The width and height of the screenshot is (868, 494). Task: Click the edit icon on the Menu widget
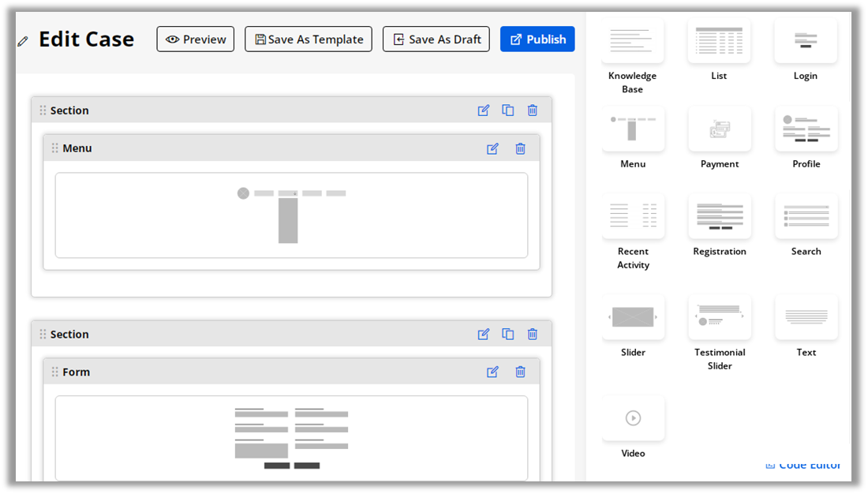[x=492, y=148]
